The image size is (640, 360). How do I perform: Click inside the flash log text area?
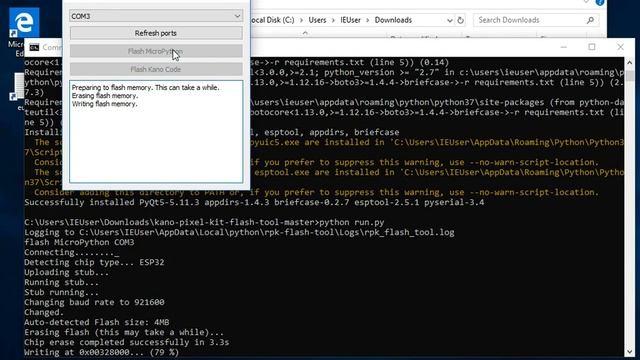coord(156,131)
